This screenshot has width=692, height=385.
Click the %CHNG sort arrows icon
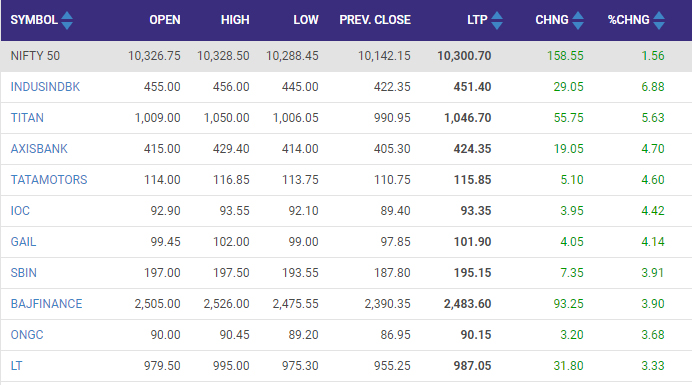659,20
